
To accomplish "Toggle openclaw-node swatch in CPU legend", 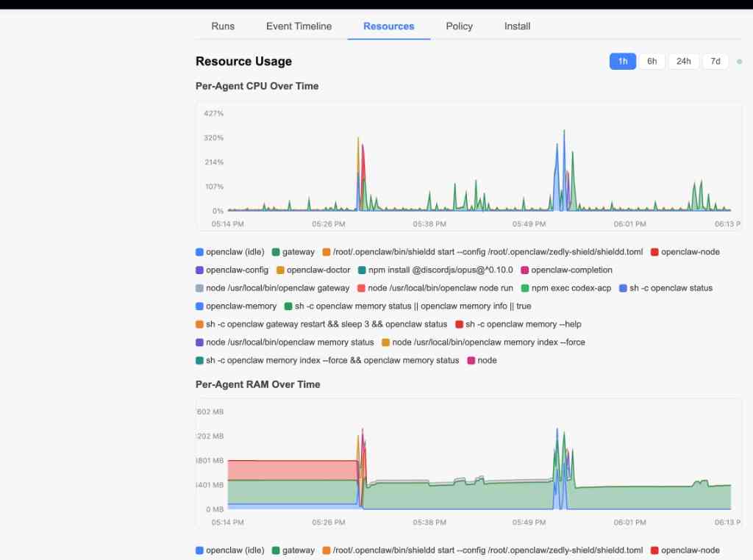I will tap(654, 252).
